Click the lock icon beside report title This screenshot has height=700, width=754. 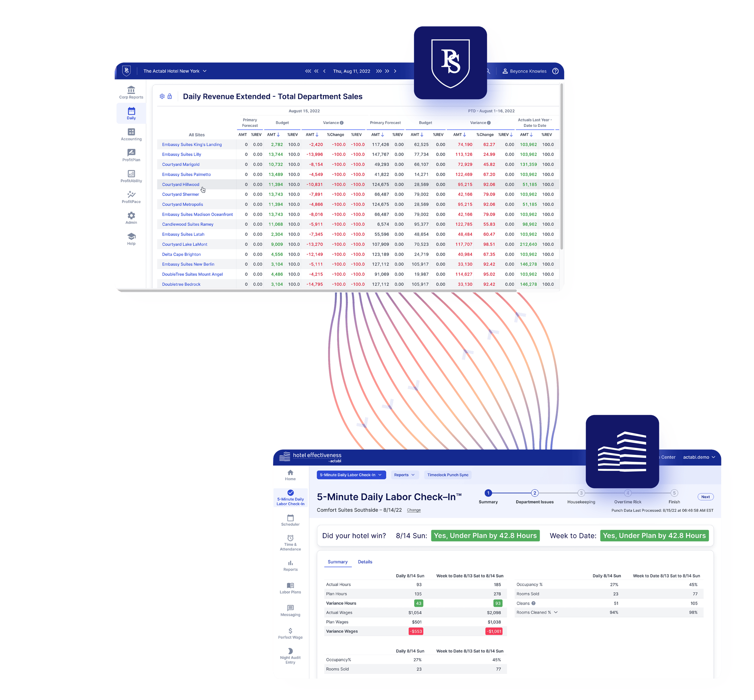pyautogui.click(x=170, y=96)
